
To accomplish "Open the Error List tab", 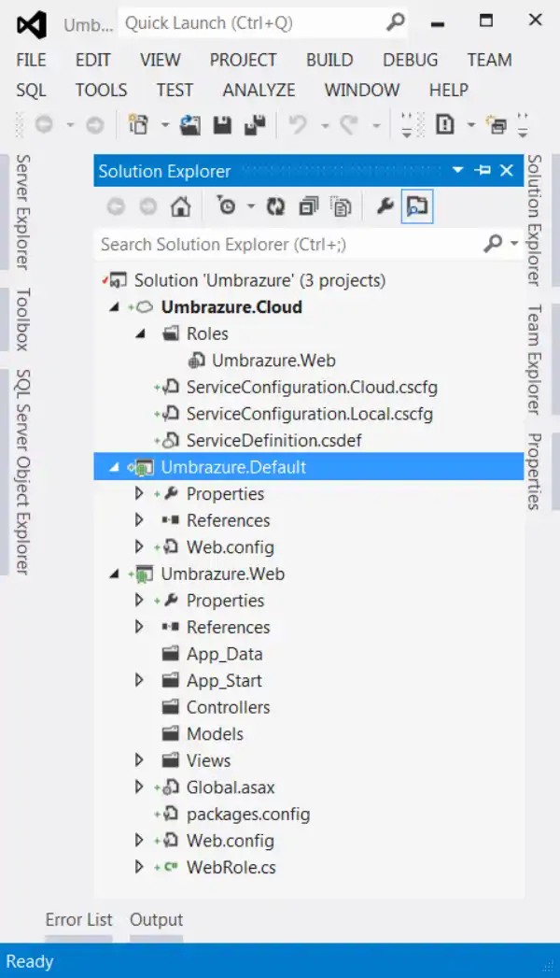I will pyautogui.click(x=78, y=920).
